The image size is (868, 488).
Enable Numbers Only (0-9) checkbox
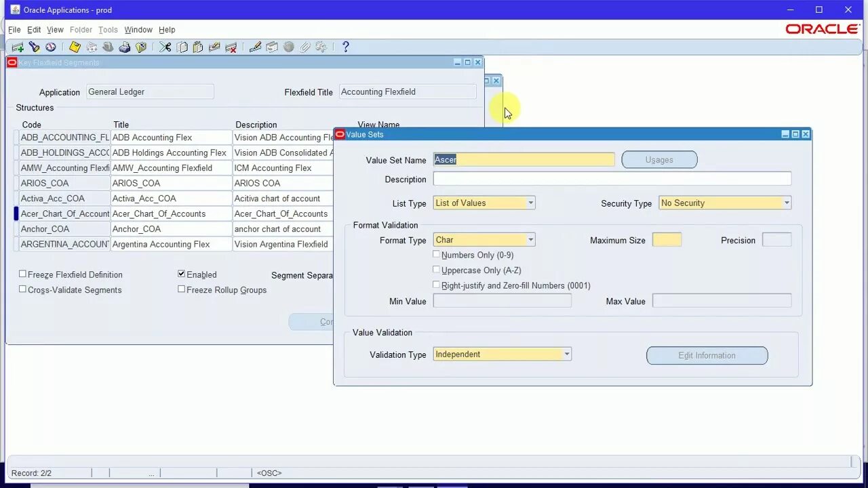pos(436,254)
